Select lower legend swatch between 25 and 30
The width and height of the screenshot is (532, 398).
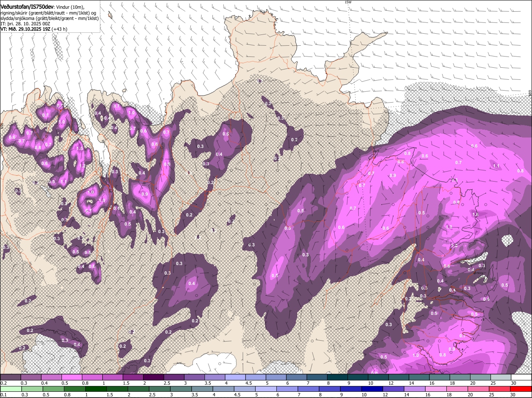point(500,389)
